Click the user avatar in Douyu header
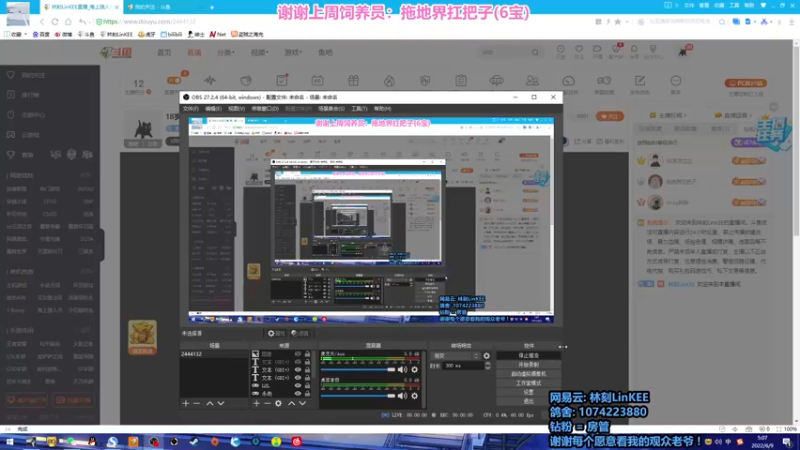 click(683, 52)
